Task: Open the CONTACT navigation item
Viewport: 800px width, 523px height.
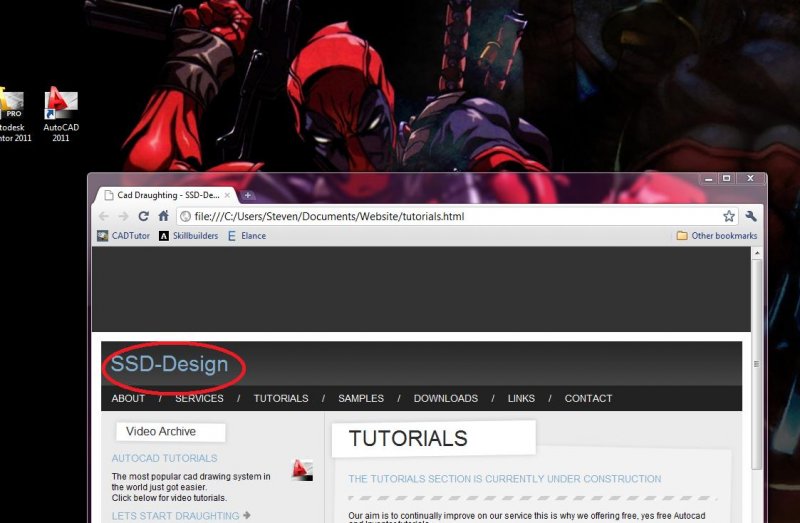Action: (x=588, y=399)
